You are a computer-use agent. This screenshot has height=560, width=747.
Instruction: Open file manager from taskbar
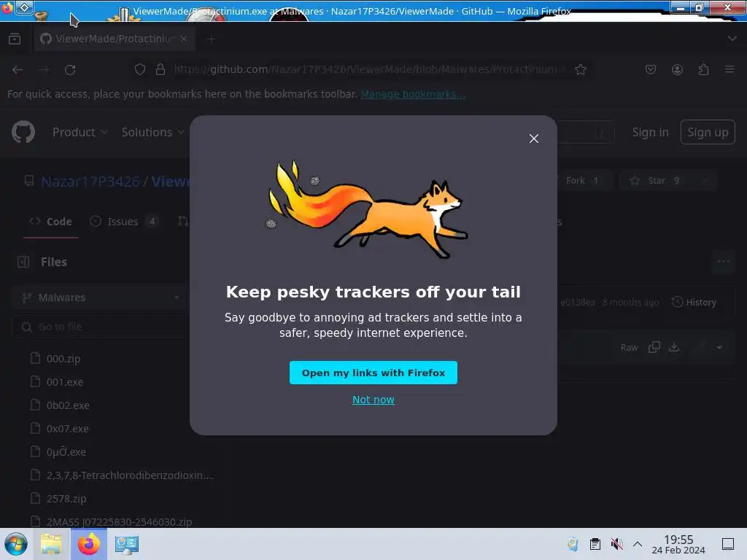[x=51, y=544]
